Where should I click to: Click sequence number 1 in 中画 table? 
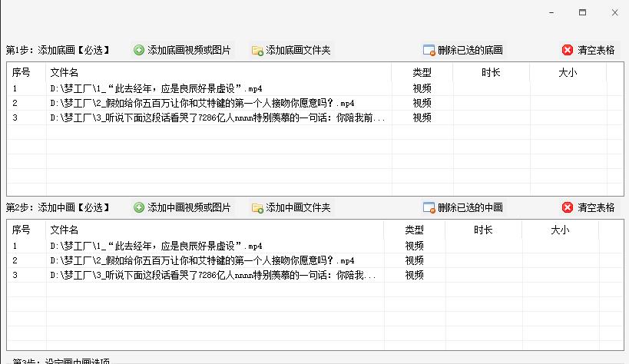15,246
